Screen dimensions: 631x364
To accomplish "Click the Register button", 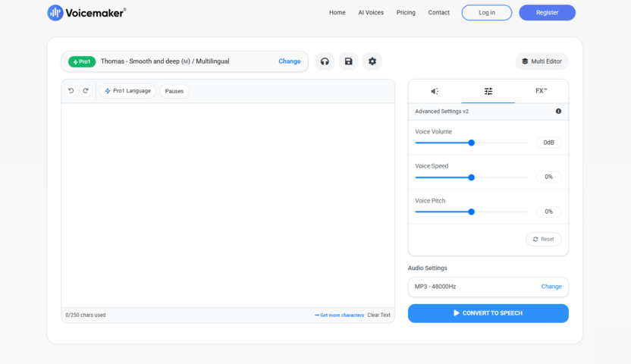I will pyautogui.click(x=548, y=12).
